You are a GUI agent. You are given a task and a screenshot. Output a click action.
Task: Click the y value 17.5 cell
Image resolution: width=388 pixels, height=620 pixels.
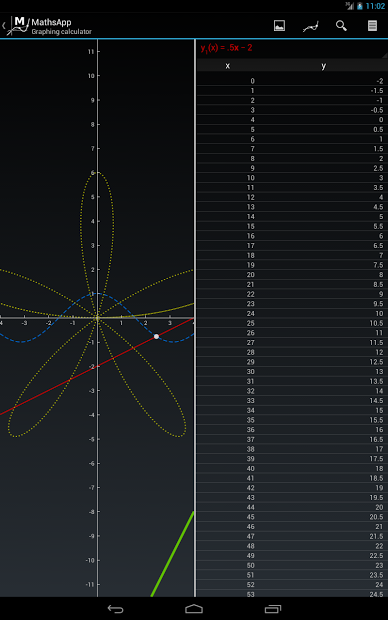376,459
